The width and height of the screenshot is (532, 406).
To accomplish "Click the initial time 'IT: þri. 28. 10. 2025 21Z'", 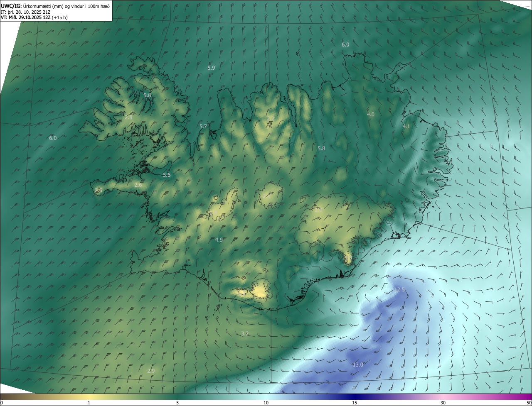I will click(26, 12).
